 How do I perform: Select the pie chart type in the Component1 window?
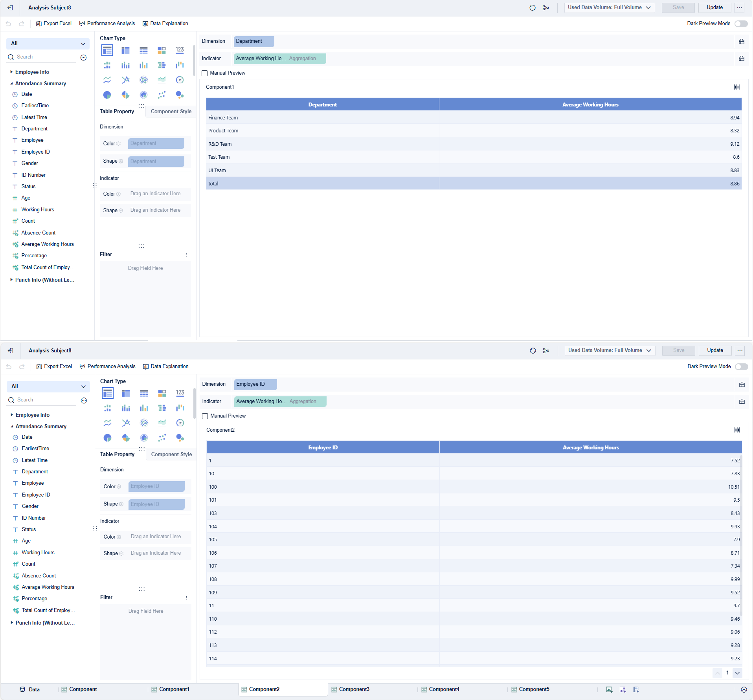tap(107, 95)
